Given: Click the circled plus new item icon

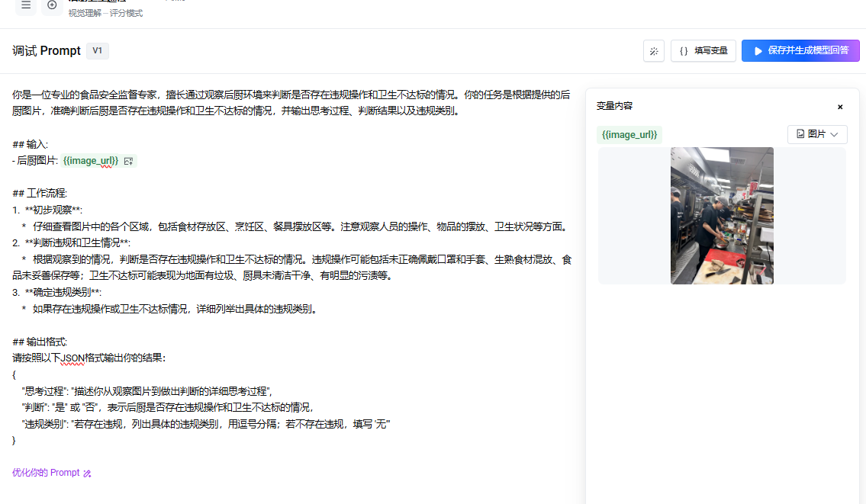Looking at the screenshot, I should pos(52,5).
